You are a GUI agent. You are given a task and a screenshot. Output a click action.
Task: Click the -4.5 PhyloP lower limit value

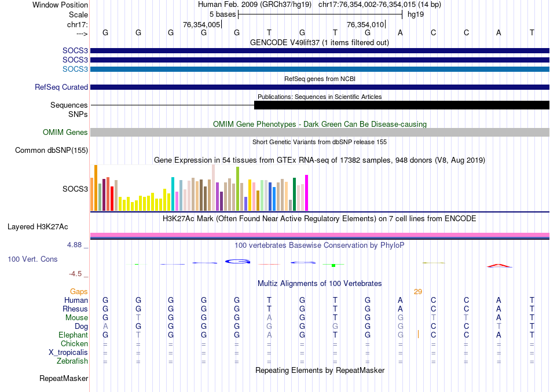coord(75,274)
